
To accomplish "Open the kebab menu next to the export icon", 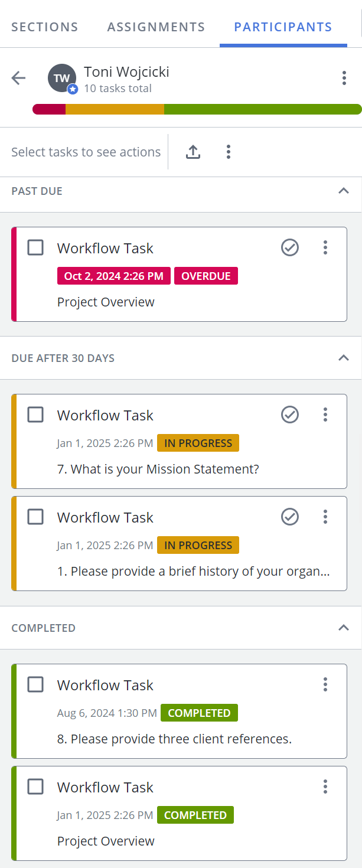I will (229, 152).
